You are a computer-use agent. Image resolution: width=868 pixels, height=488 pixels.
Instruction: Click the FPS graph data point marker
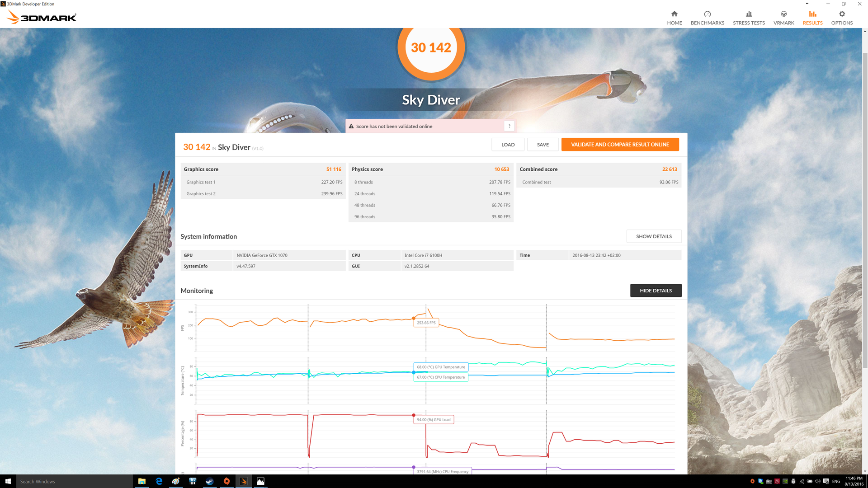coord(414,318)
